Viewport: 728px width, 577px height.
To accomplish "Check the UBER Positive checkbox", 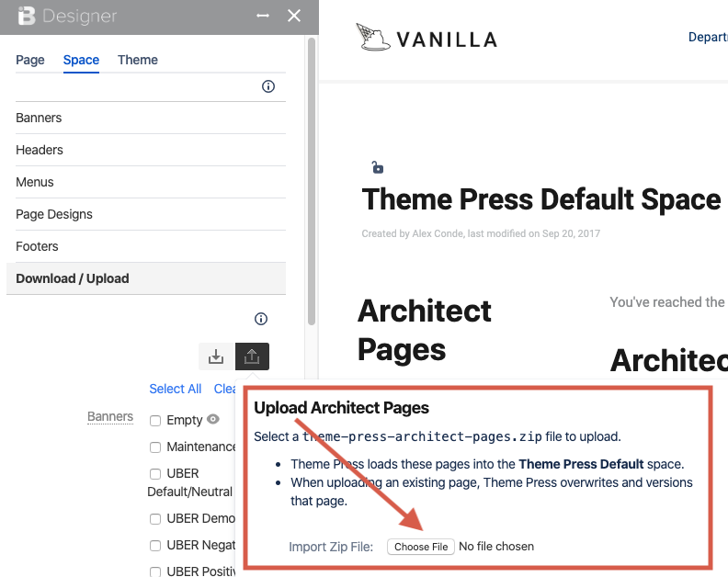I will point(155,571).
